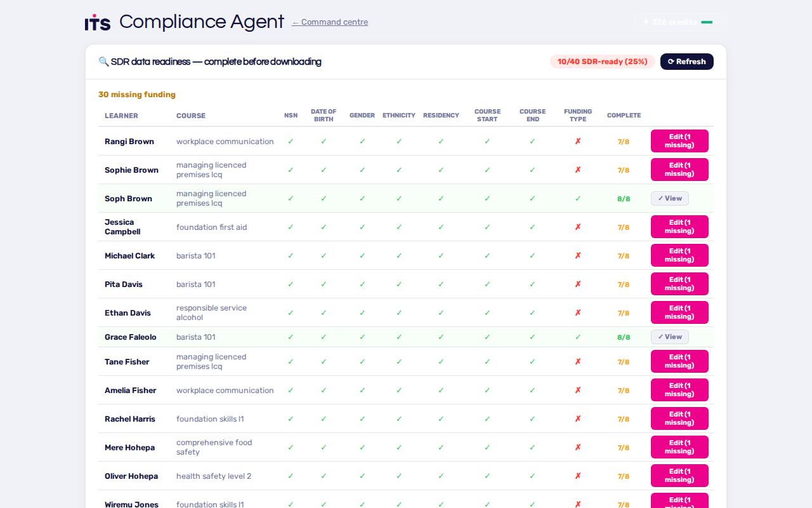Go back via the Command centre link
The height and width of the screenshot is (508, 812).
click(330, 22)
